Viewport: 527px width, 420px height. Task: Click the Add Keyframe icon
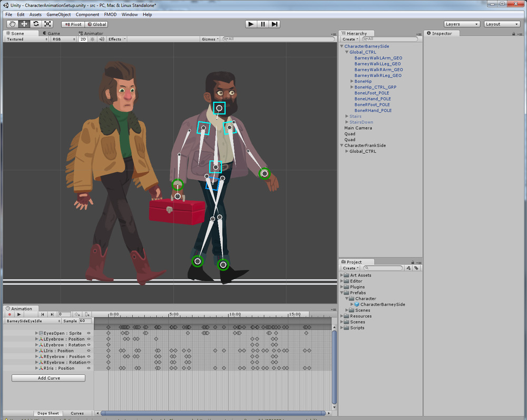click(77, 315)
